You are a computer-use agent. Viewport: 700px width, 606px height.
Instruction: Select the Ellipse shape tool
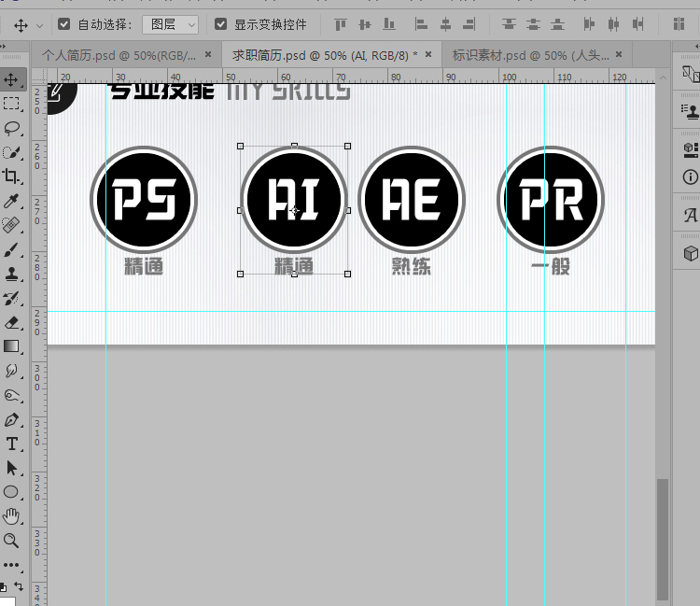point(11,492)
